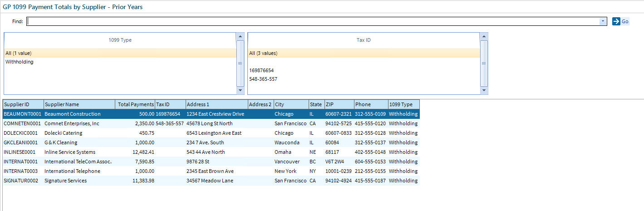
Task: Select the INTERNAT0001 supplier row
Action: click(x=211, y=162)
